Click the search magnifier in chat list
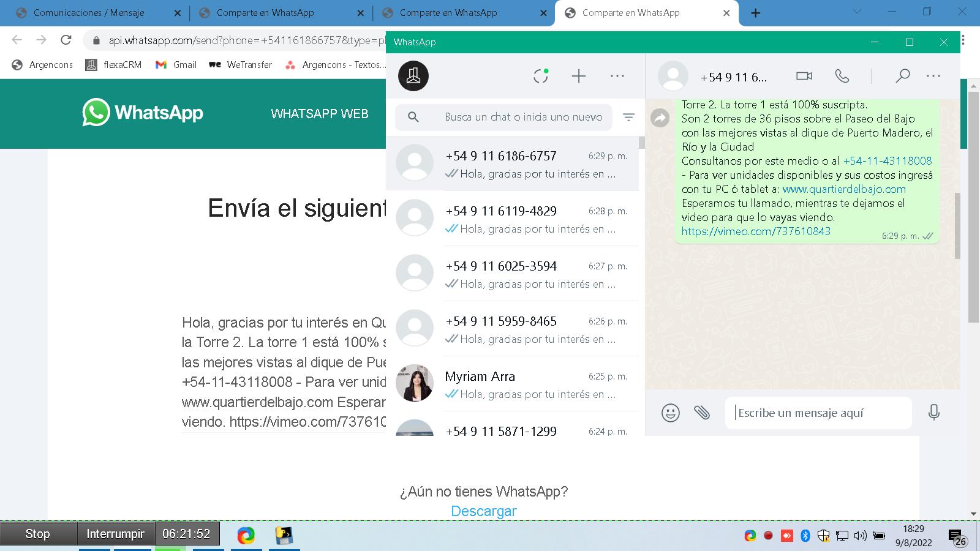The height and width of the screenshot is (551, 980). coord(413,117)
